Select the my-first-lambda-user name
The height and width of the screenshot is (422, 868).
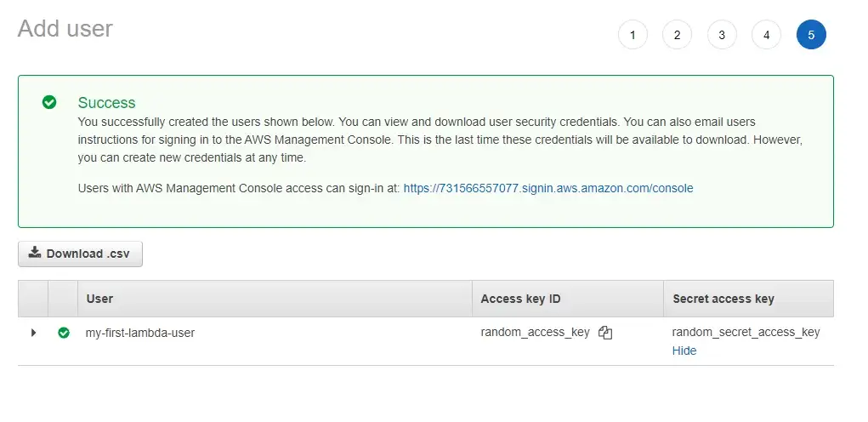click(140, 333)
